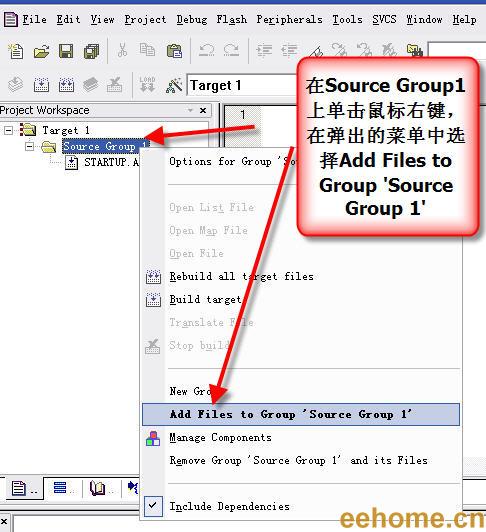Click the Paste clipboard icon

[174, 52]
